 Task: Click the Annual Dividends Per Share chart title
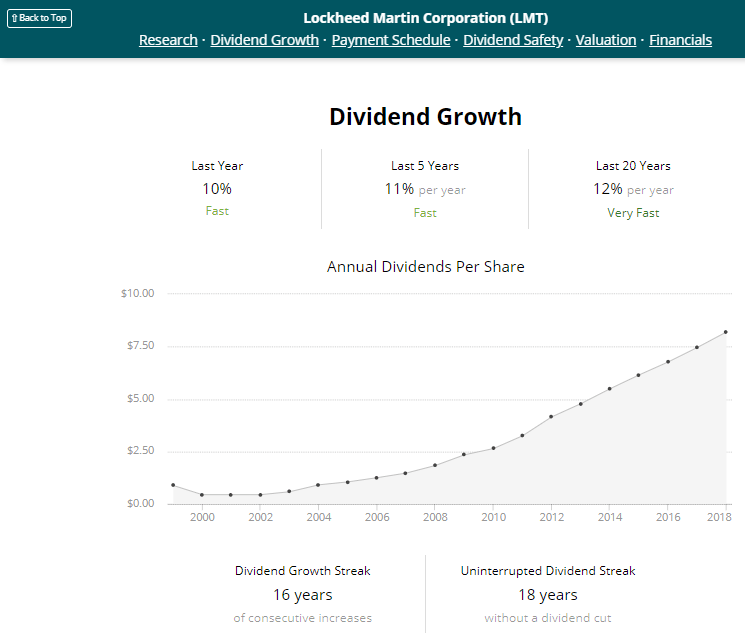tap(426, 267)
